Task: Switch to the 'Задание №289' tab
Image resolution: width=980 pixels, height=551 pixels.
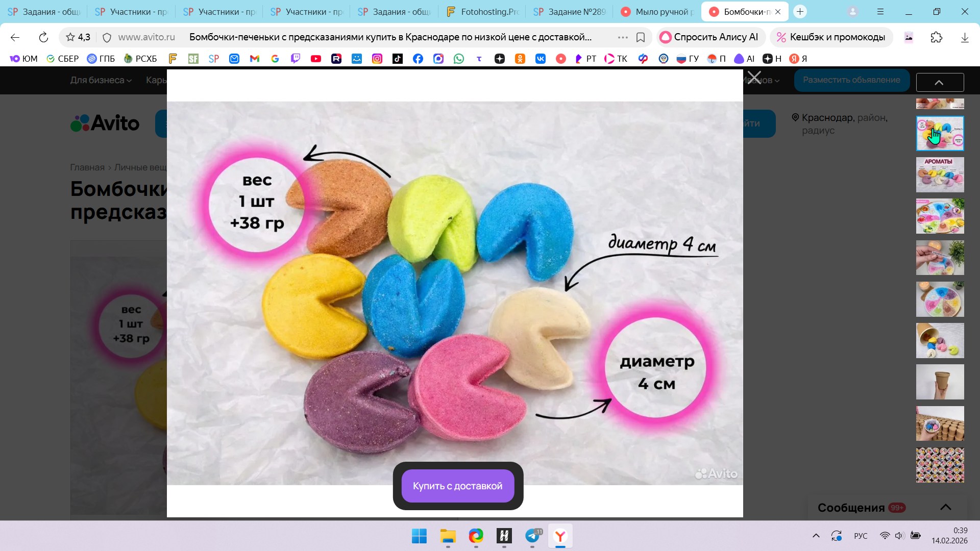Action: tap(570, 11)
